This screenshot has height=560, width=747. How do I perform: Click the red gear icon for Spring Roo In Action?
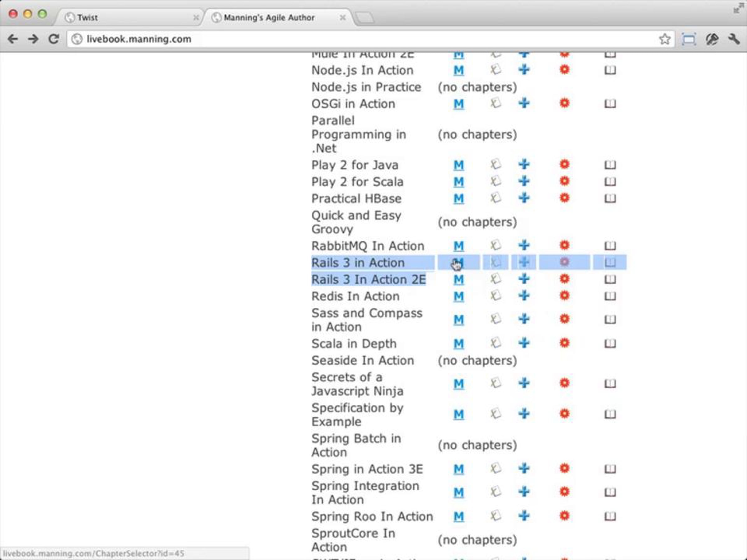tap(564, 516)
